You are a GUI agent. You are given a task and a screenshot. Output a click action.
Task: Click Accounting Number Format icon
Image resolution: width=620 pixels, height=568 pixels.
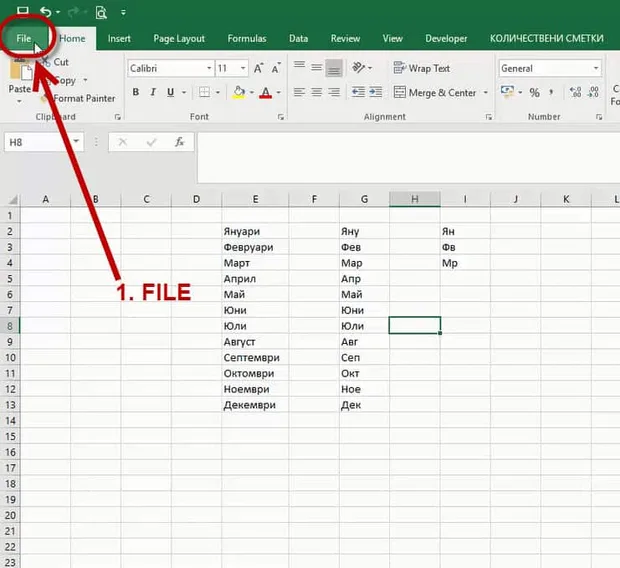pyautogui.click(x=507, y=92)
